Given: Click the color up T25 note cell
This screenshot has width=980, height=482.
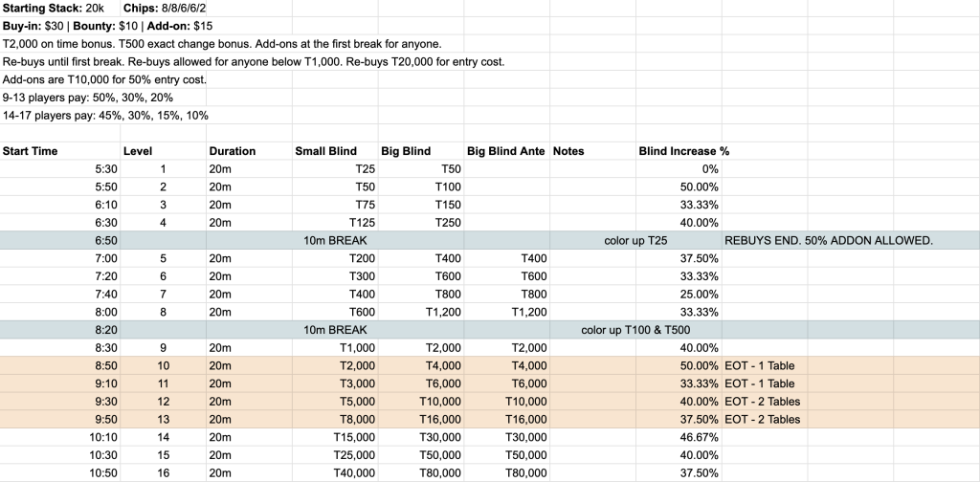Looking at the screenshot, I should click(636, 240).
